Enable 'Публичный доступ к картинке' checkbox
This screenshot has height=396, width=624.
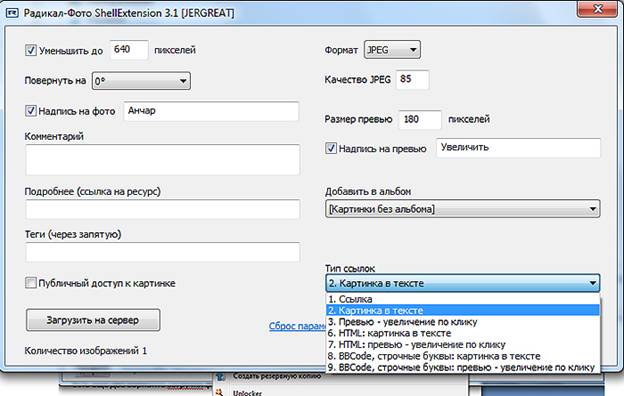click(31, 283)
